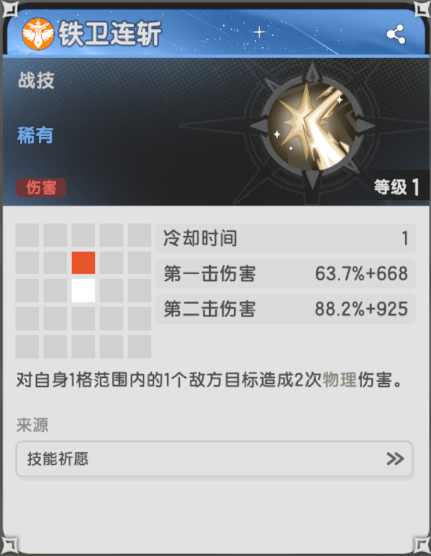431x556 pixels.
Task: Click the 等级 1 level label
Action: point(397,187)
